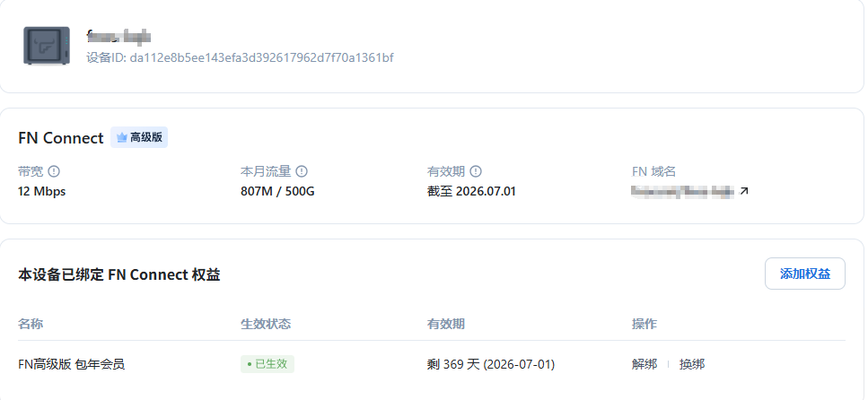Click the 本月流量 label

coord(266,171)
